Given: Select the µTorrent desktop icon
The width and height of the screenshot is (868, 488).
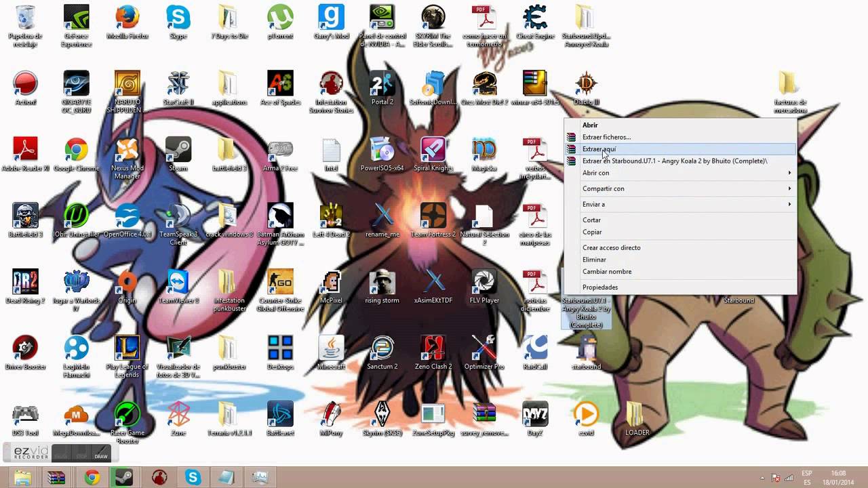Looking at the screenshot, I should [280, 22].
